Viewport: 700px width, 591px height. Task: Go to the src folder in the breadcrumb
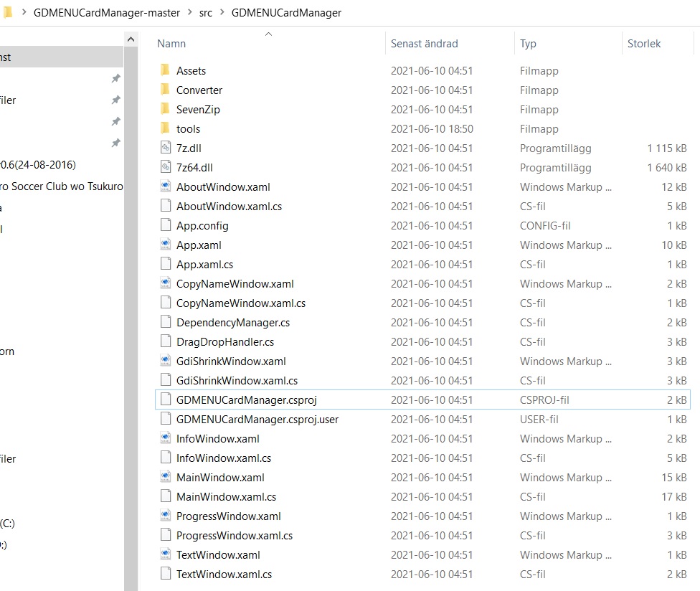(206, 12)
